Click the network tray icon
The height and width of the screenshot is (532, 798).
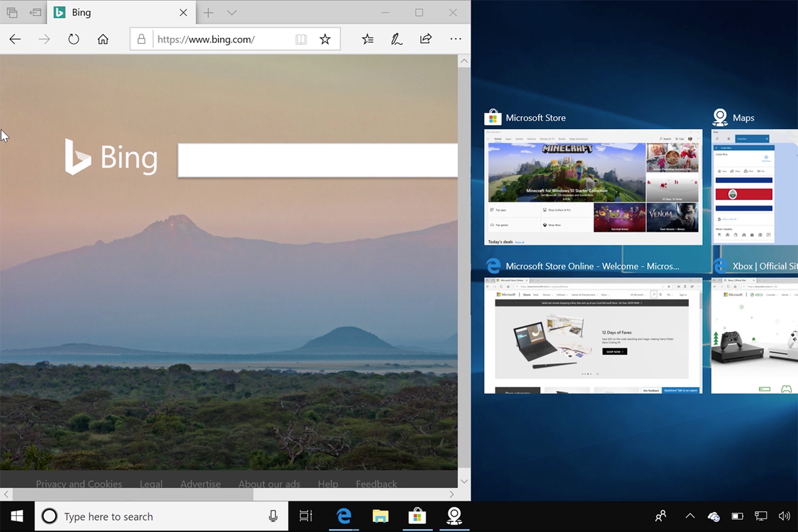(x=761, y=517)
